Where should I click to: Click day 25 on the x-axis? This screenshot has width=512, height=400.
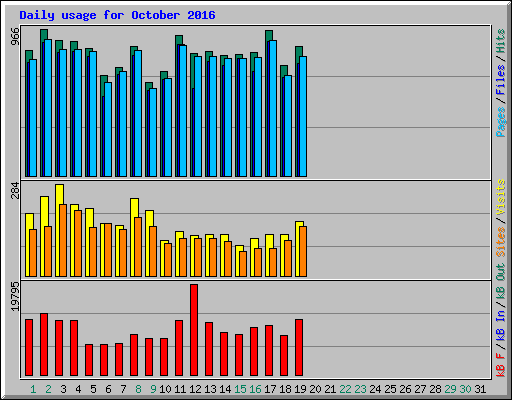(x=390, y=389)
